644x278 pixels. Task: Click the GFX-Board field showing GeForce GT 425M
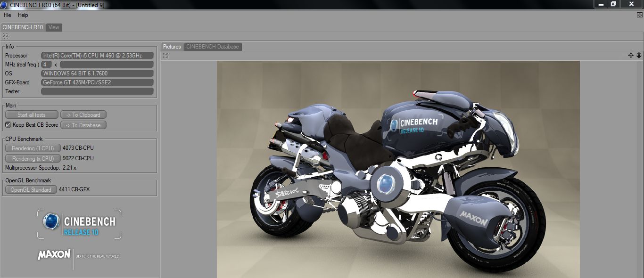98,82
